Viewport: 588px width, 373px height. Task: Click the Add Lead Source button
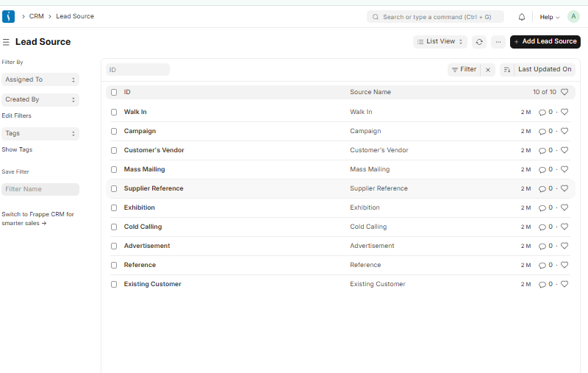pyautogui.click(x=545, y=42)
